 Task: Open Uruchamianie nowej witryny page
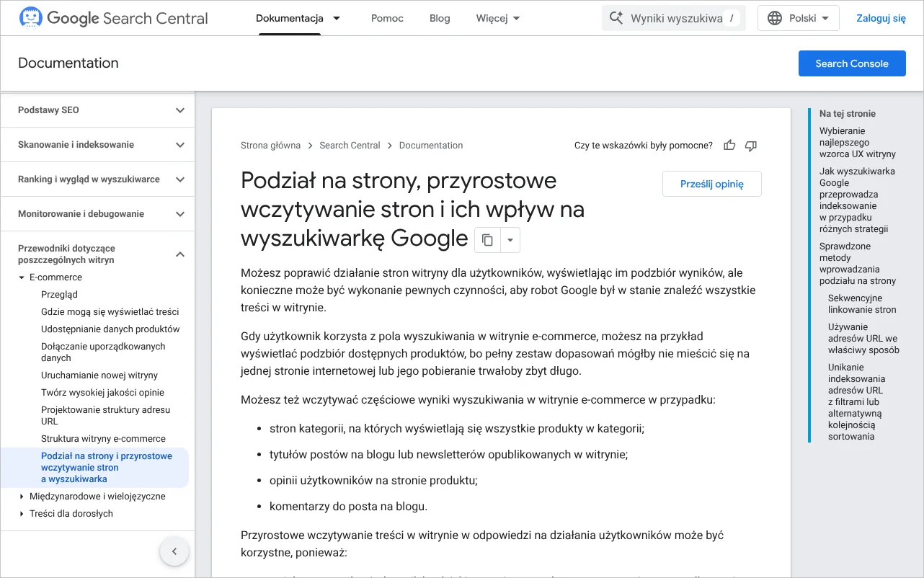tap(99, 375)
